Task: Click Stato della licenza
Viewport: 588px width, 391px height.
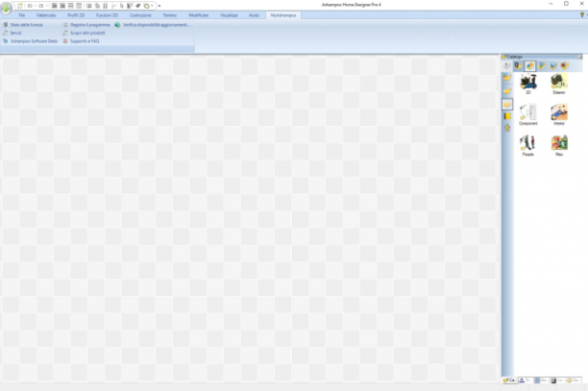Action: coord(23,25)
